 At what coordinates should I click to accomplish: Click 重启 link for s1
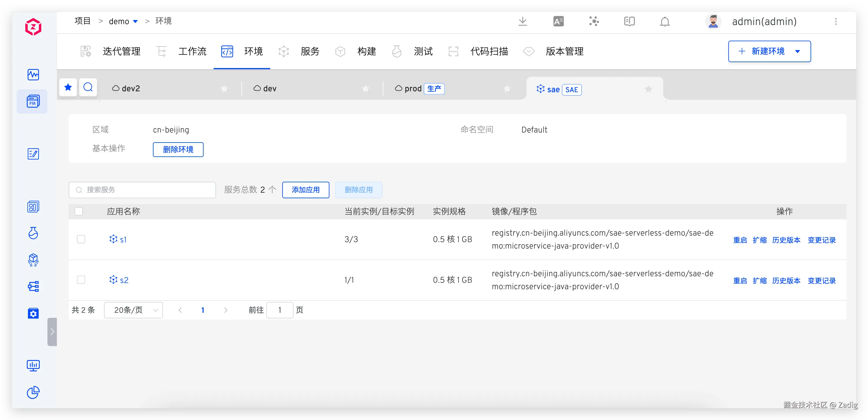point(740,240)
